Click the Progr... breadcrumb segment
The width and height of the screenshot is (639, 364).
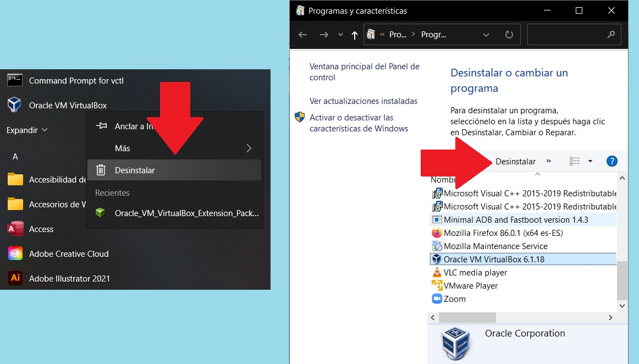(433, 35)
